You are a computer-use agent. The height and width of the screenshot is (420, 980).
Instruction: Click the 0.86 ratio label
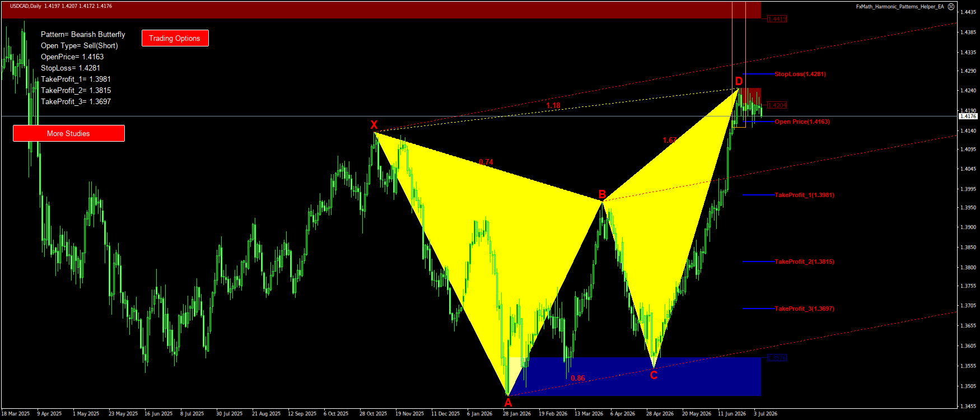pos(578,378)
